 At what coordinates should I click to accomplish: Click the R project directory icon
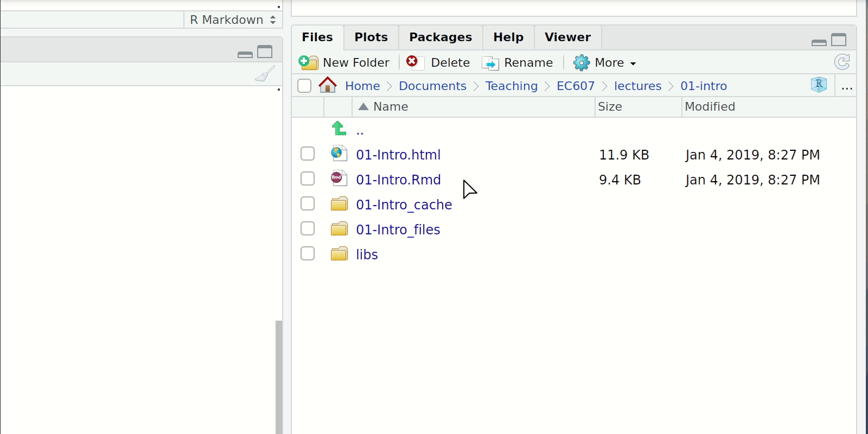[x=819, y=85]
